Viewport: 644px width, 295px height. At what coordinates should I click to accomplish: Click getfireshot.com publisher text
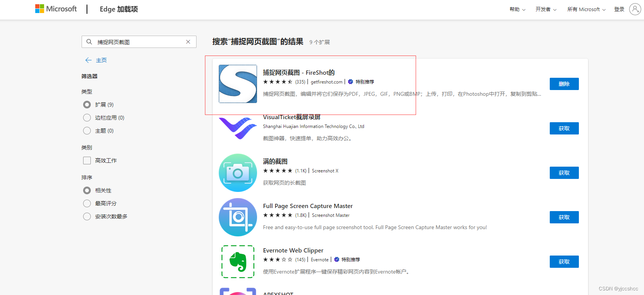(326, 82)
